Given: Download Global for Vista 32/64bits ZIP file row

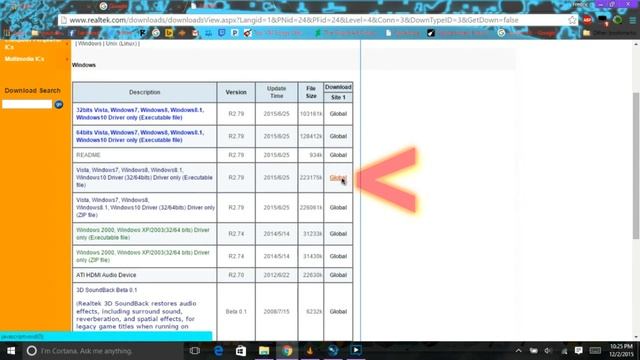Looking at the screenshot, I should [338, 208].
